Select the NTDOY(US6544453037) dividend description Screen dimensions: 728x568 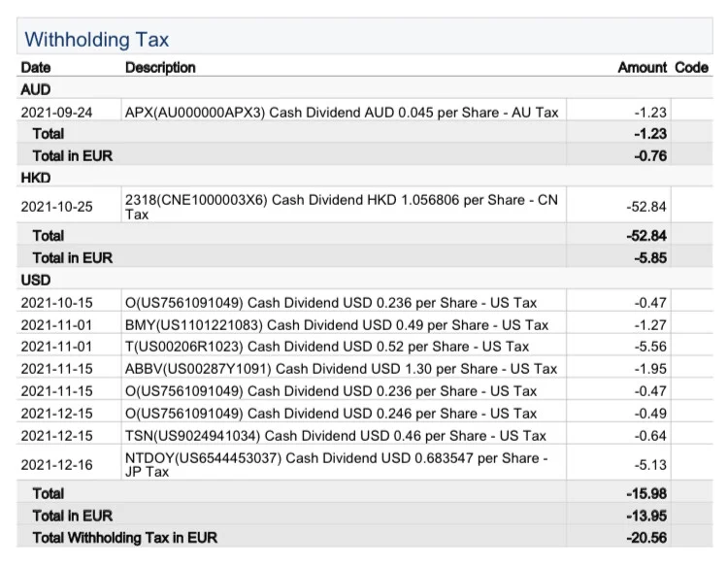coord(337,465)
